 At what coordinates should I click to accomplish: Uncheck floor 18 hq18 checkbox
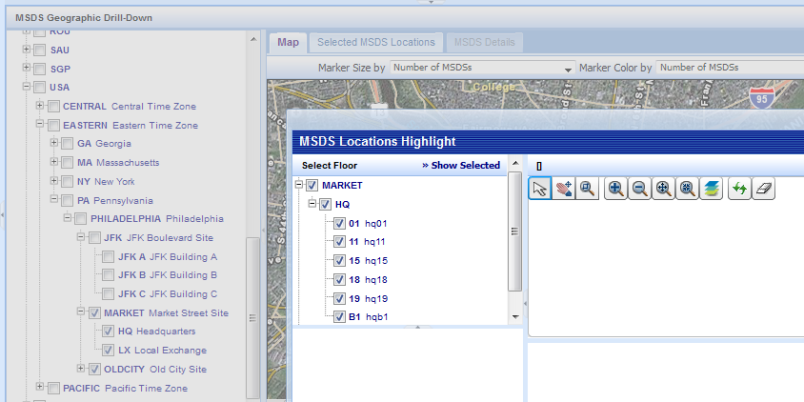click(x=339, y=280)
